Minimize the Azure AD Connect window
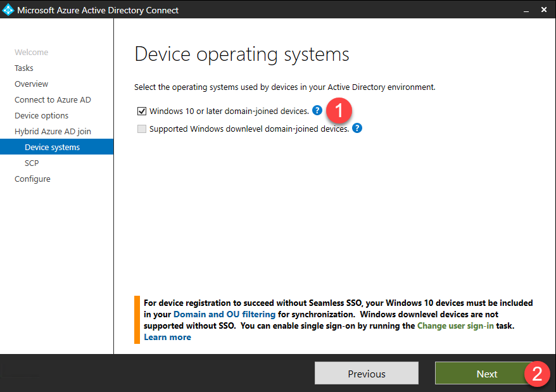 [x=526, y=10]
